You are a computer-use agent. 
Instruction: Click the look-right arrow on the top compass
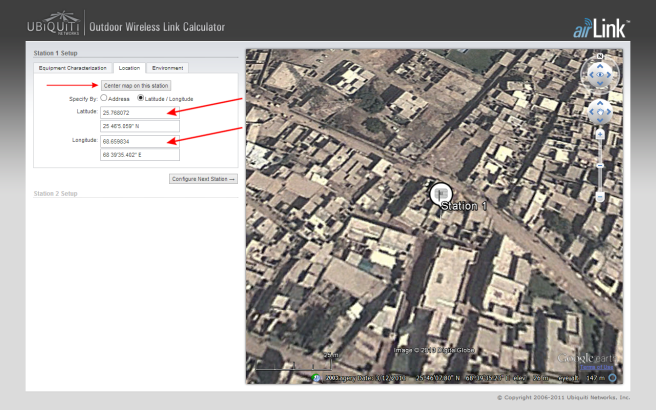(609, 74)
